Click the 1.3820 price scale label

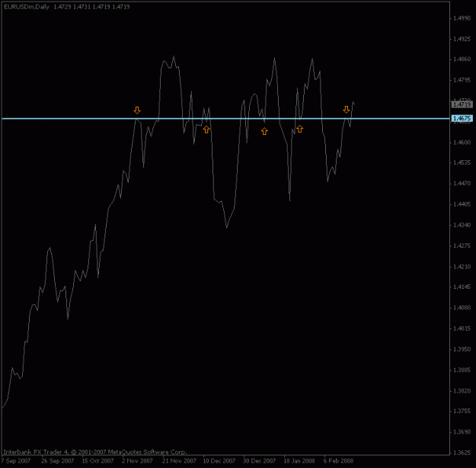(x=462, y=391)
